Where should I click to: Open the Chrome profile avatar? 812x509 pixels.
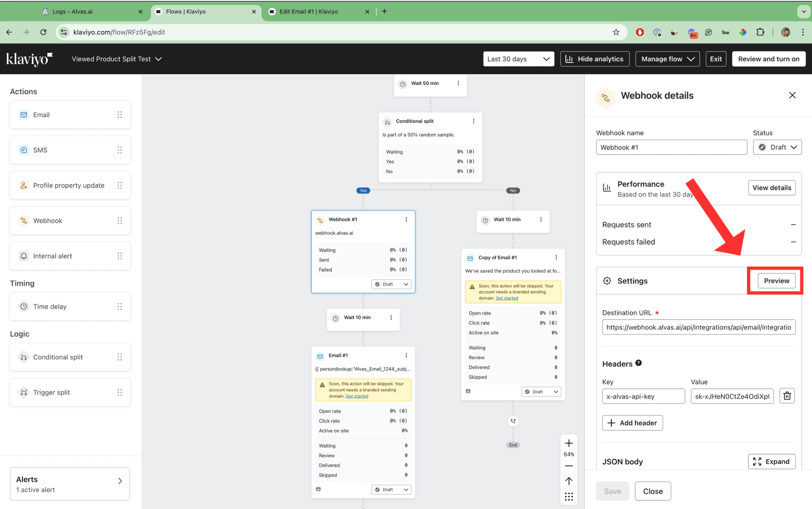pyautogui.click(x=785, y=32)
